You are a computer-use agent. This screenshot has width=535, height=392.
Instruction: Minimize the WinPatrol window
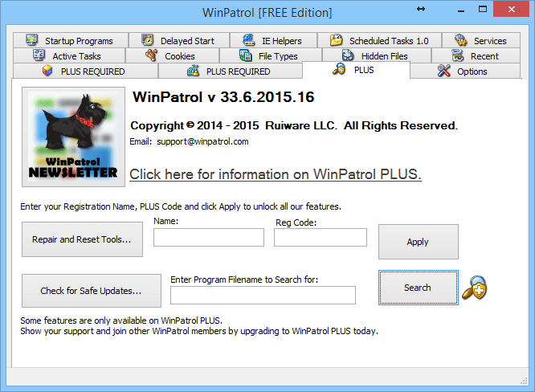pos(461,10)
